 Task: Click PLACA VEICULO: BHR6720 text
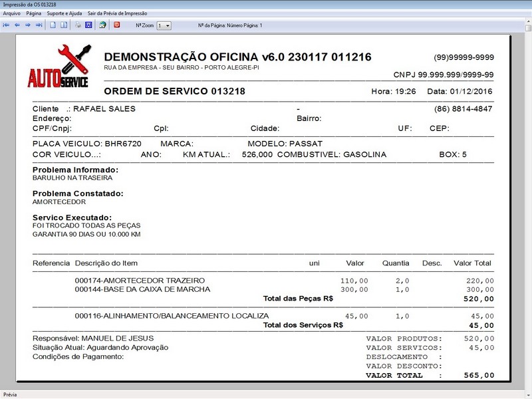pos(87,144)
